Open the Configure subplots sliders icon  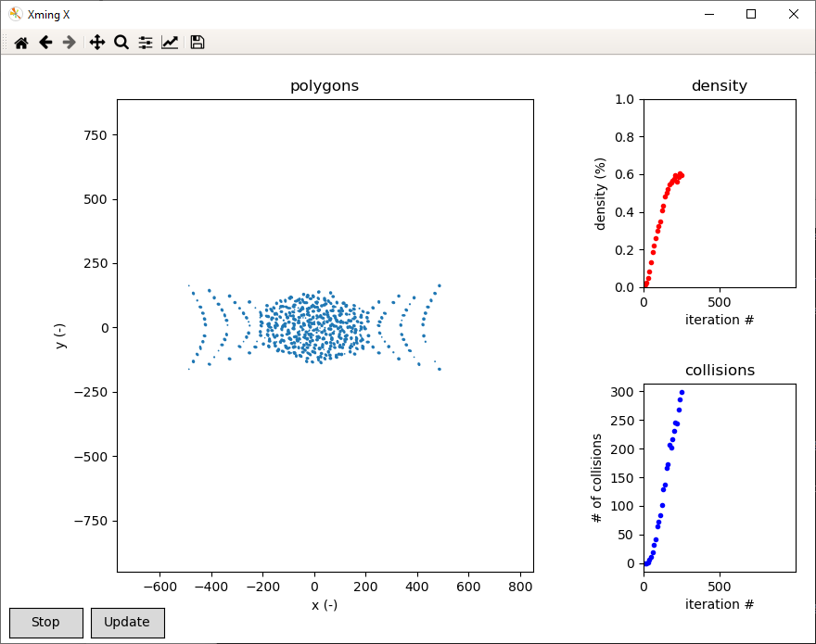[x=146, y=43]
